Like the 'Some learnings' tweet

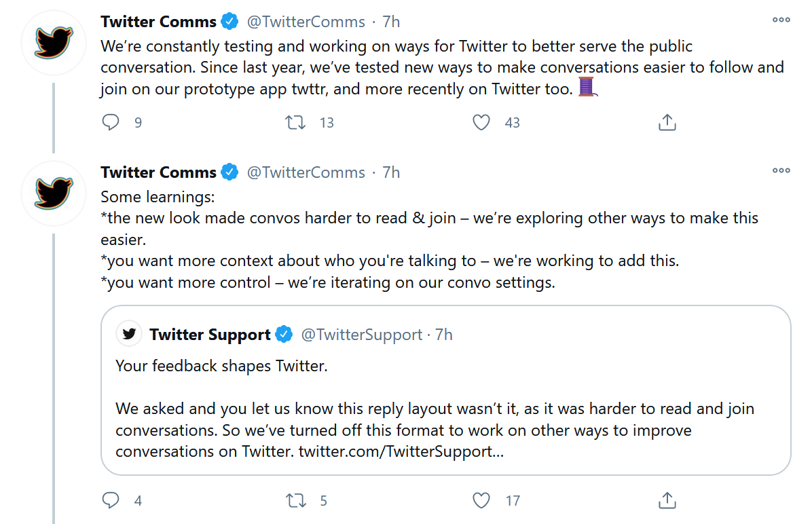(x=481, y=501)
